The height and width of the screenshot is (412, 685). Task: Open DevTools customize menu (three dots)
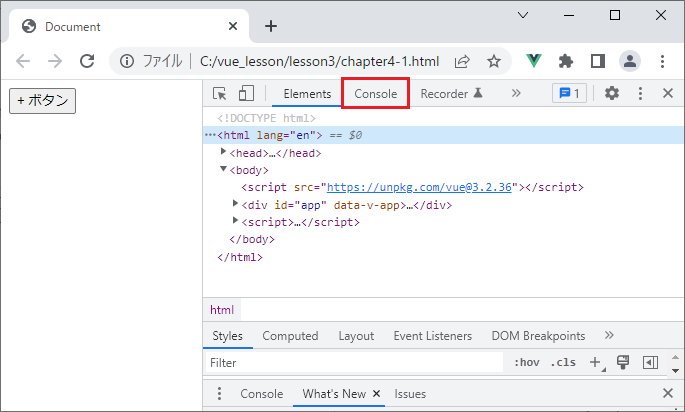pyautogui.click(x=640, y=93)
